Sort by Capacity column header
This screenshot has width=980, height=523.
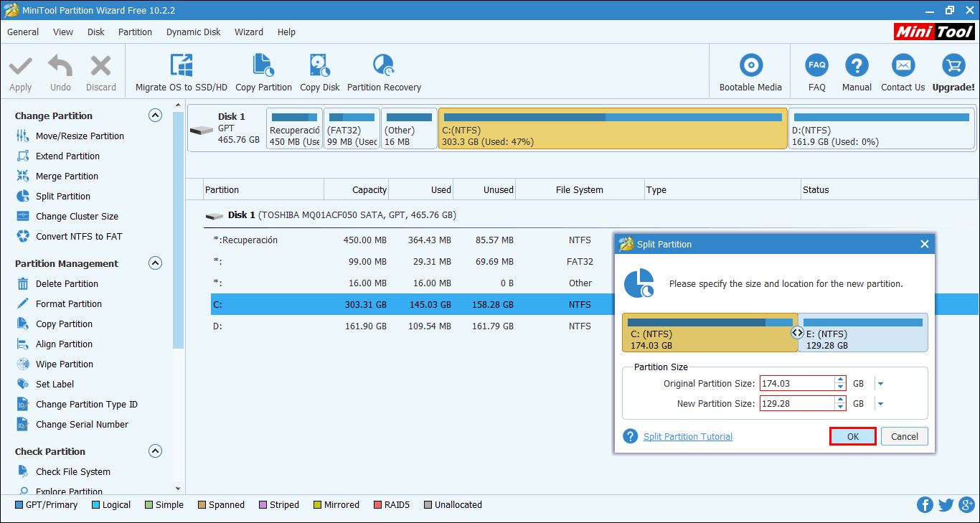pyautogui.click(x=357, y=190)
